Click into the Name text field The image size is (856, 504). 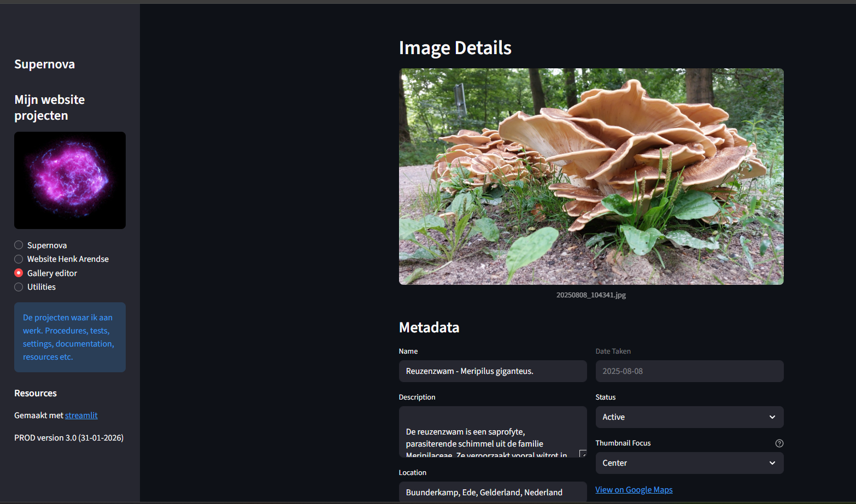[x=492, y=371]
